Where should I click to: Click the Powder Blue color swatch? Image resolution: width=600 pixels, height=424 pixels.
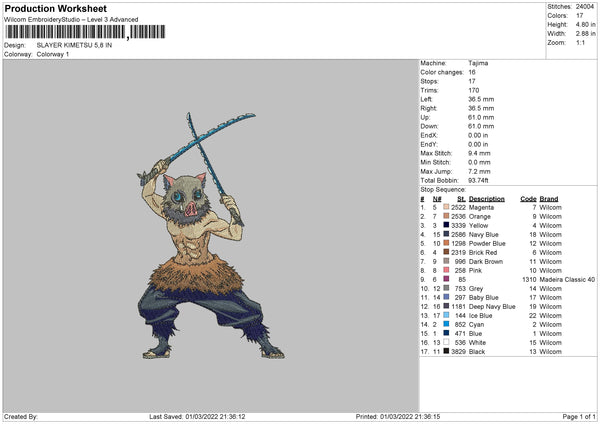pos(446,243)
